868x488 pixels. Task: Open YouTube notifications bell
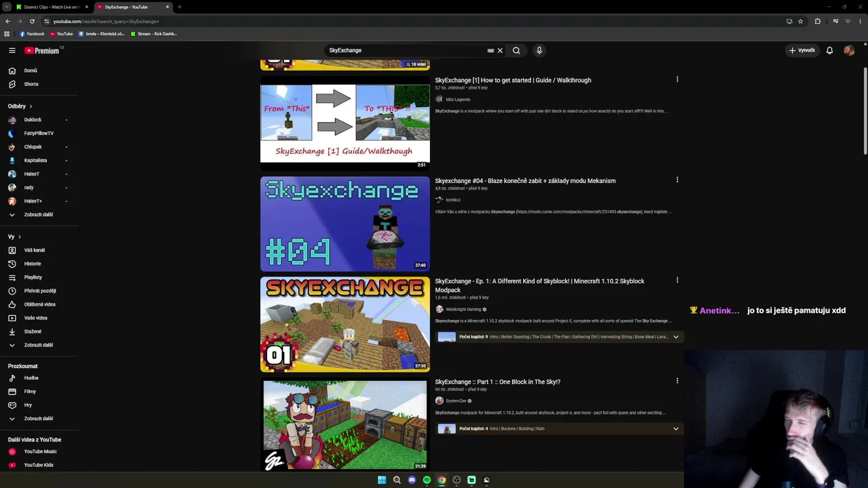(829, 50)
